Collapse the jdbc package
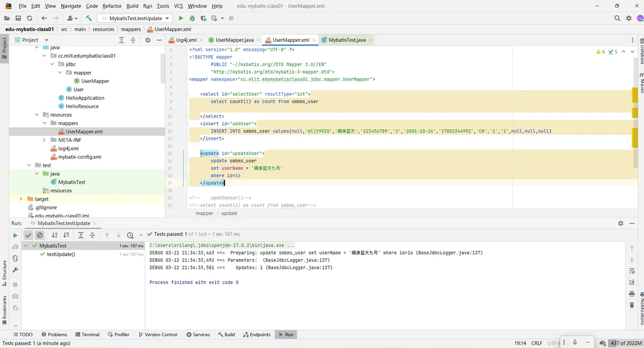This screenshot has height=348, width=644. tap(52, 64)
